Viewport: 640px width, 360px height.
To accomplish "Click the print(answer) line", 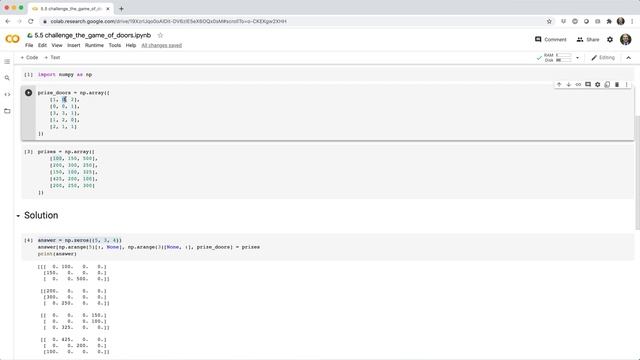I will (57, 254).
